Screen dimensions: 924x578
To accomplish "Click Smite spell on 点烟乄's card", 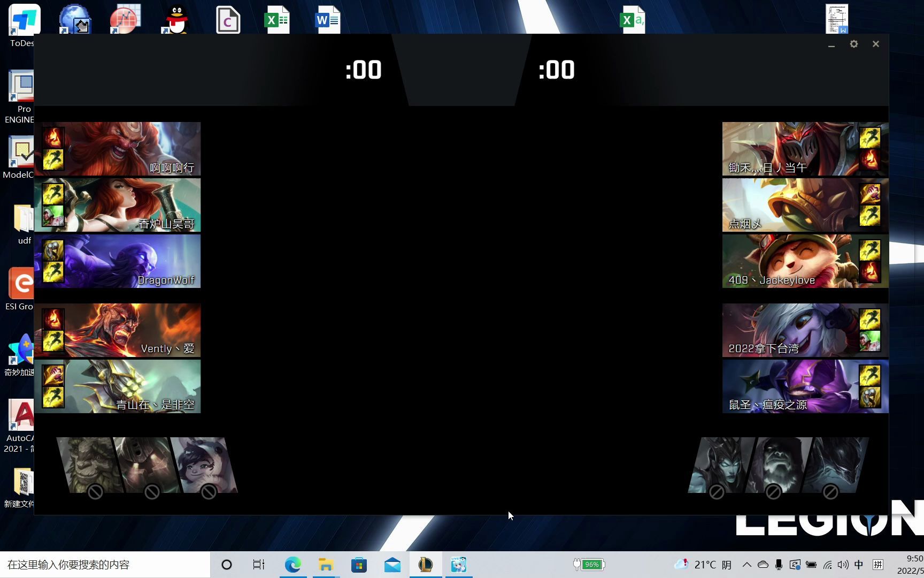I will coord(870,194).
